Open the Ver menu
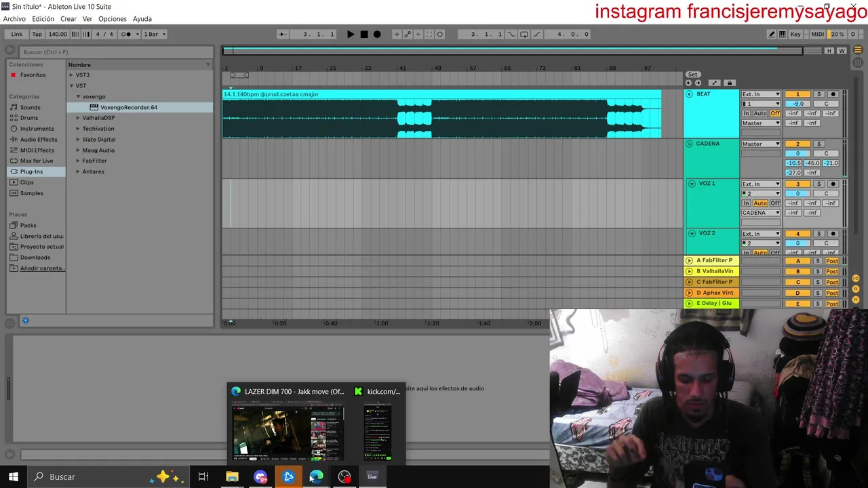Viewport: 868px width, 488px height. click(87, 19)
